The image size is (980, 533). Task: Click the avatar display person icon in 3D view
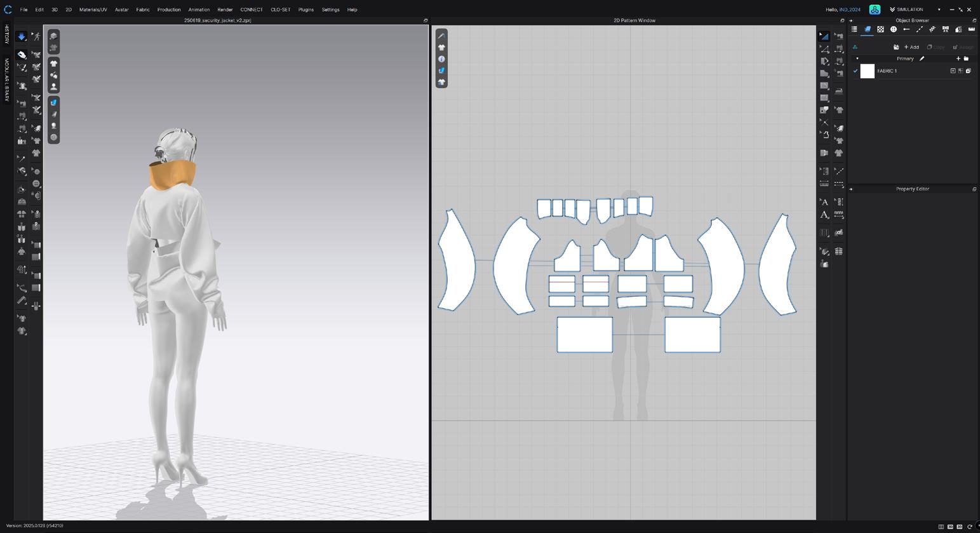coord(54,86)
